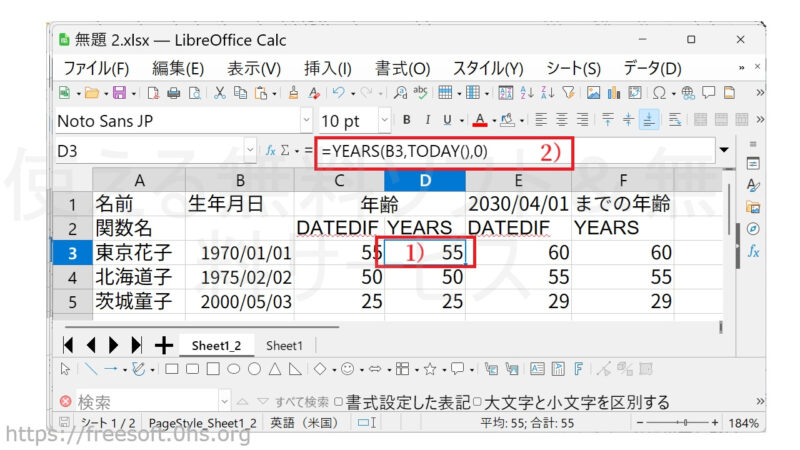Screen dimensions: 800x450
Task: Click the Sum sigma icon
Action: click(x=286, y=151)
